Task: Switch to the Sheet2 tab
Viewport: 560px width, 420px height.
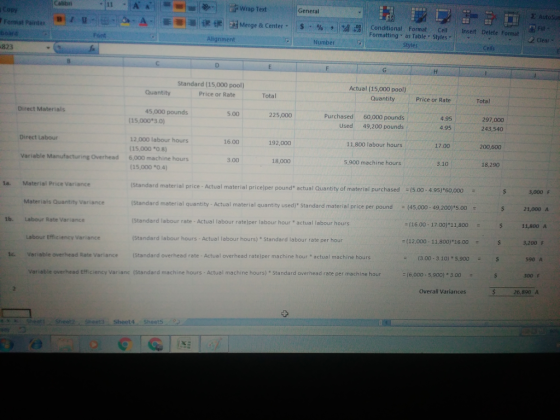Action: (x=65, y=321)
